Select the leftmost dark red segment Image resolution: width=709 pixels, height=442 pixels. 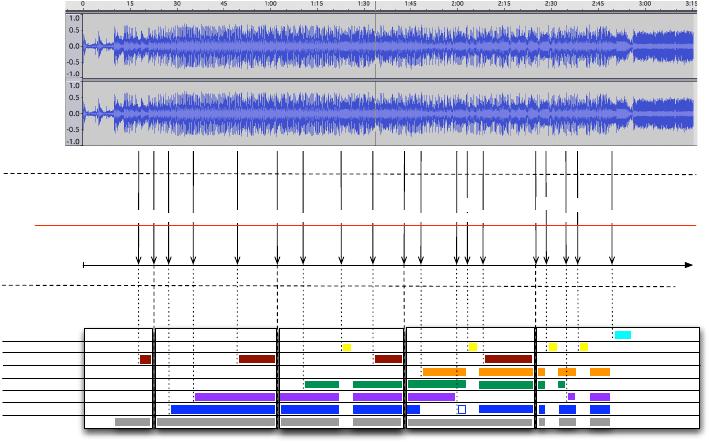[x=145, y=359]
